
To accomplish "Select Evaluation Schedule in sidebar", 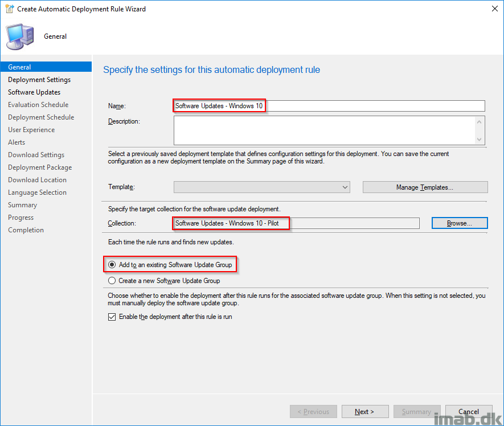I will tap(38, 104).
